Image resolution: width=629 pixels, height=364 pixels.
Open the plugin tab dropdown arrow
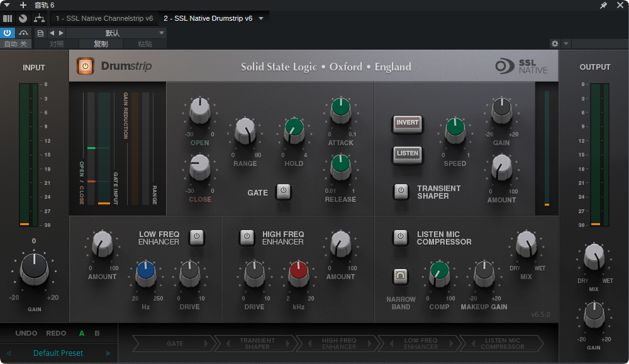(x=261, y=18)
